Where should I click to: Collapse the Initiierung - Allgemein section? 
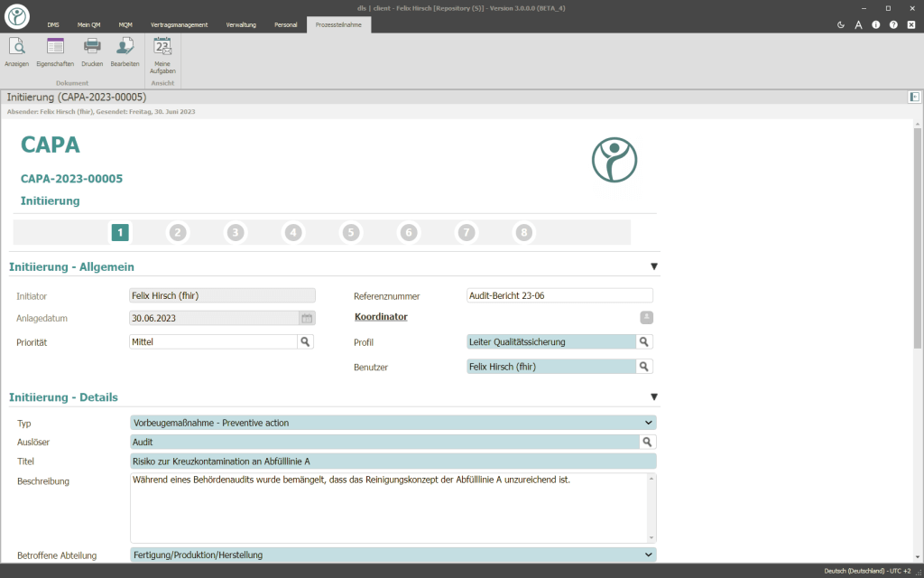tap(653, 266)
